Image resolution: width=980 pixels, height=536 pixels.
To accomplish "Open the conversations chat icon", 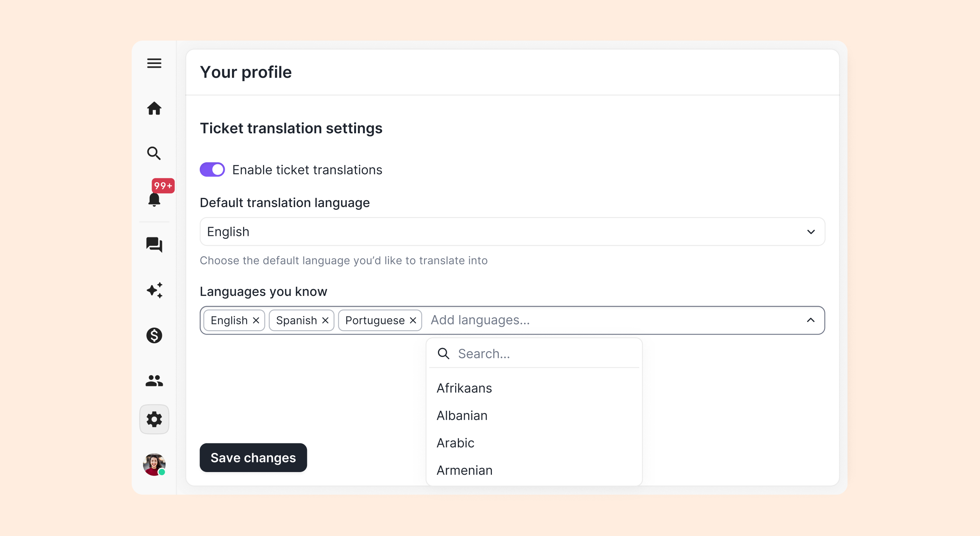I will click(x=154, y=245).
